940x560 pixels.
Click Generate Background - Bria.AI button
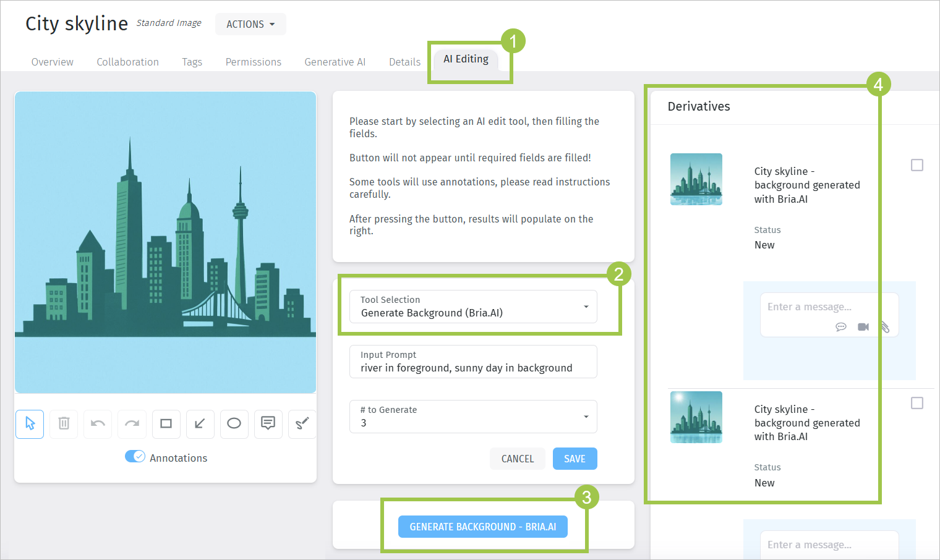pyautogui.click(x=483, y=527)
